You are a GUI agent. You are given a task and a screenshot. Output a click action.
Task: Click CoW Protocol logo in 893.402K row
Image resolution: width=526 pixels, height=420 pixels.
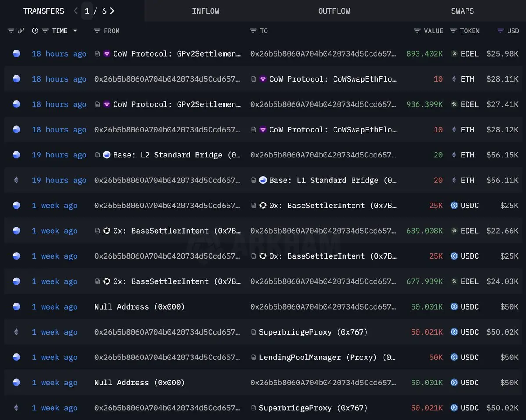tap(107, 53)
